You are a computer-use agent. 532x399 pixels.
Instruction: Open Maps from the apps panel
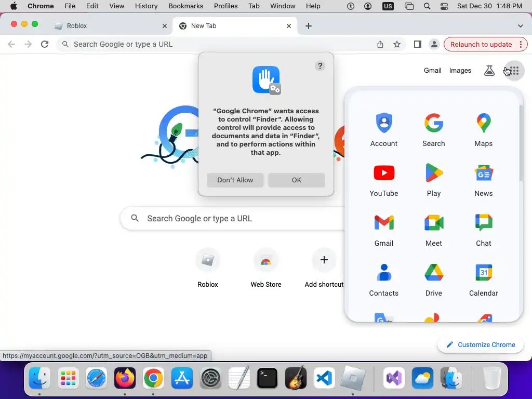tap(484, 129)
